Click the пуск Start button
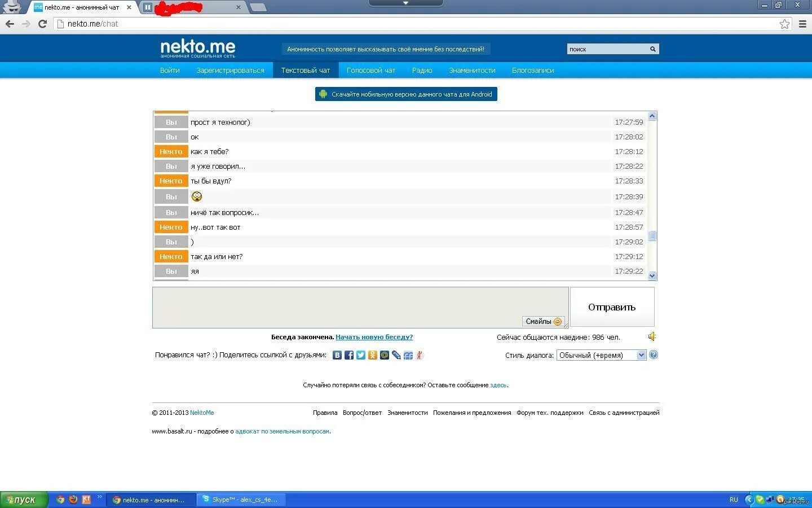 click(x=24, y=500)
